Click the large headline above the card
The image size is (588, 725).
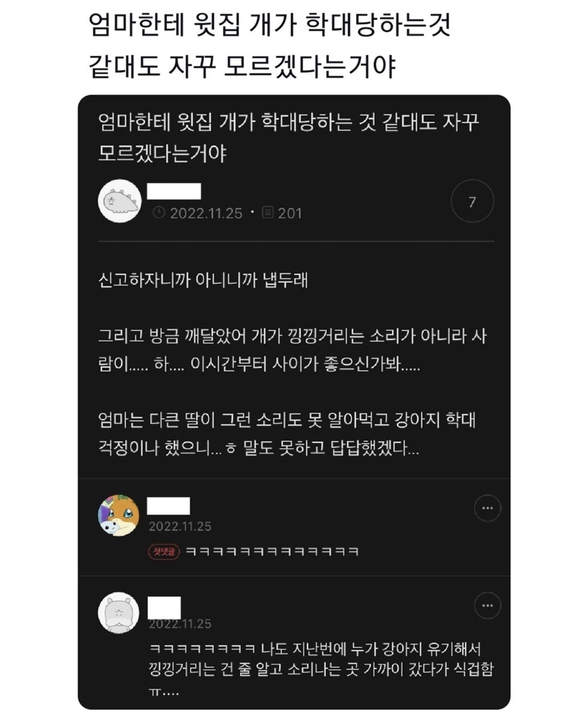coord(269,46)
